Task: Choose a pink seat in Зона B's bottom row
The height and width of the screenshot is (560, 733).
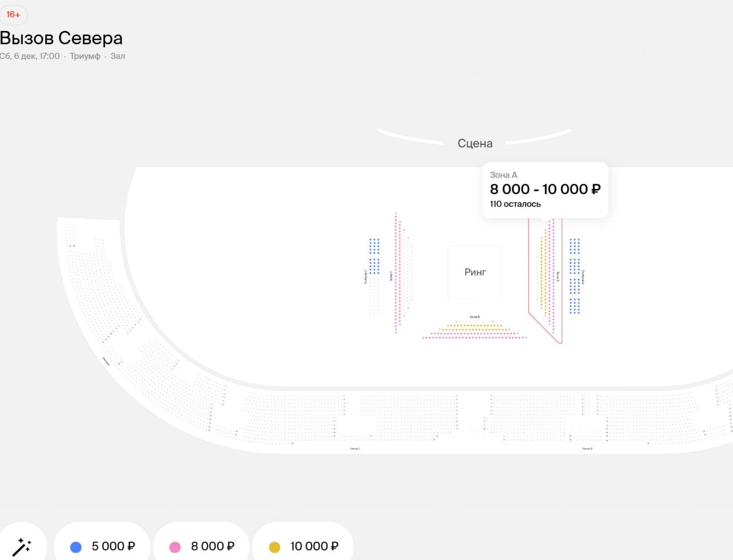Action: (475, 338)
